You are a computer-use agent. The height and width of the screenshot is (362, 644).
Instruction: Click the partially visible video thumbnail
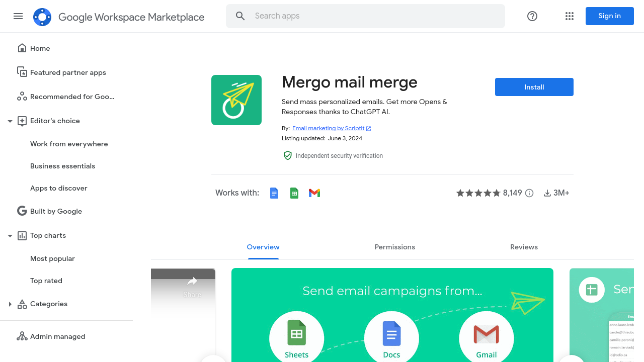(x=183, y=315)
